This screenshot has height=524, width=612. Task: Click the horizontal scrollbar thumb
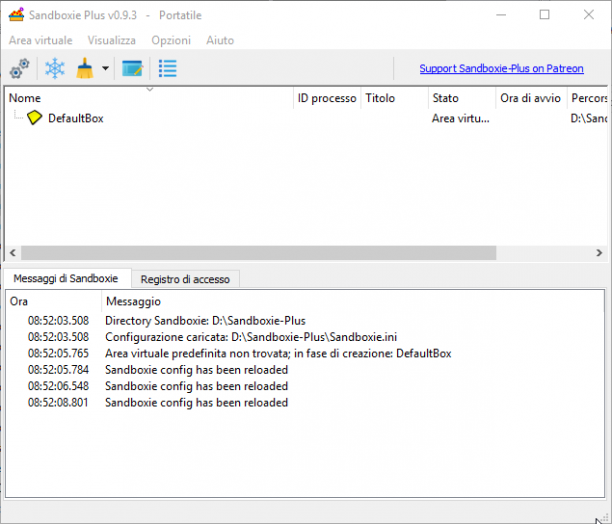pyautogui.click(x=258, y=253)
